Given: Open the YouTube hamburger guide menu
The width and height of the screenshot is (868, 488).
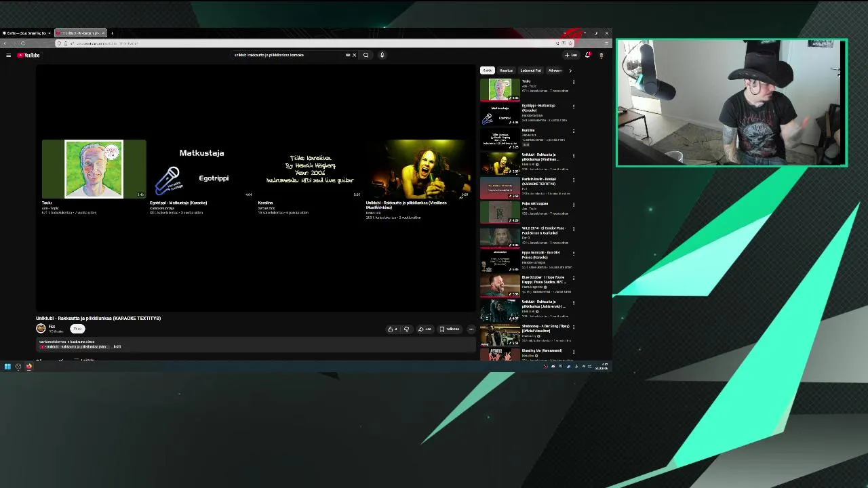Looking at the screenshot, I should (8, 55).
